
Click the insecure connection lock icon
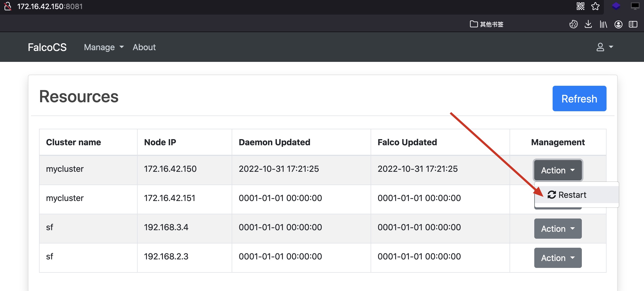point(8,6)
